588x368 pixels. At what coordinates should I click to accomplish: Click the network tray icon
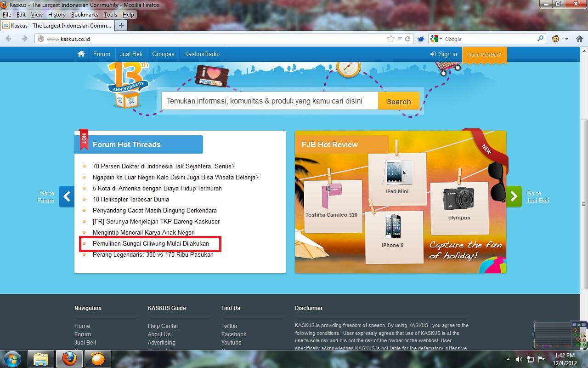click(x=531, y=359)
